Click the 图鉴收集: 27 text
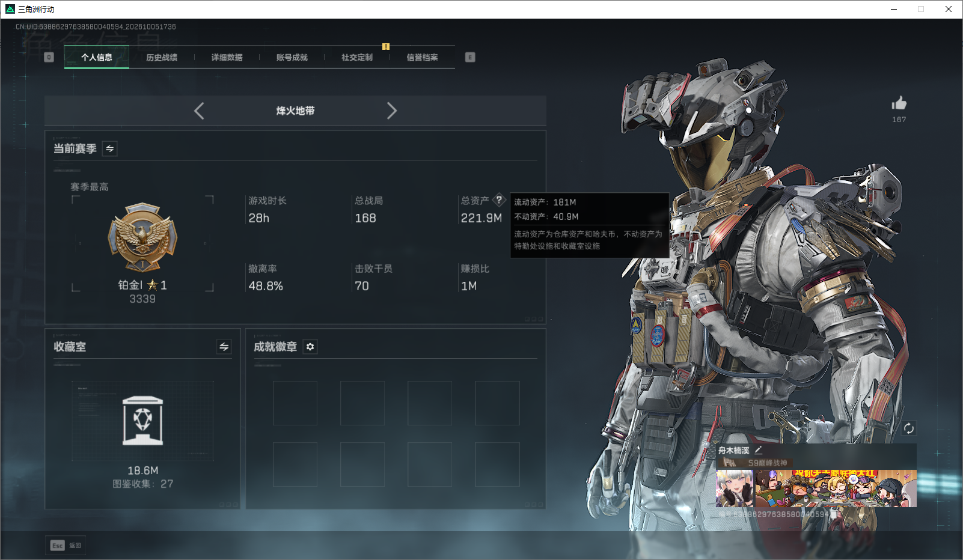The height and width of the screenshot is (560, 963). click(143, 484)
